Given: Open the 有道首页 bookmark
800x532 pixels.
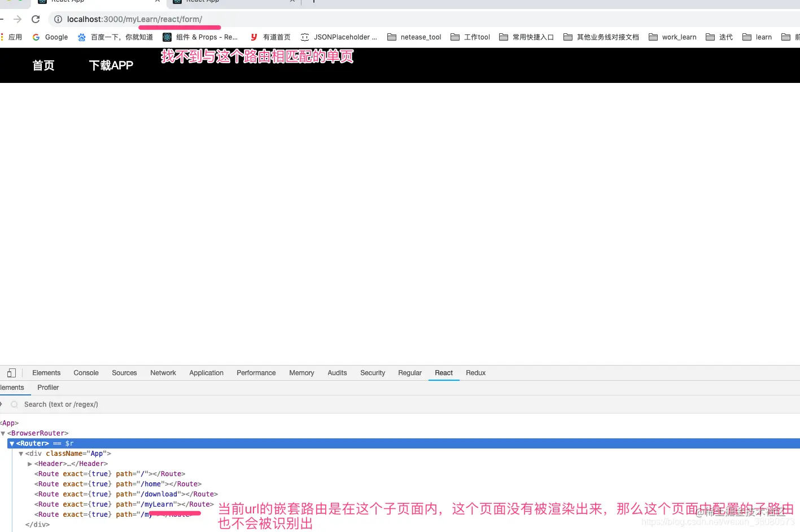Looking at the screenshot, I should [x=270, y=37].
